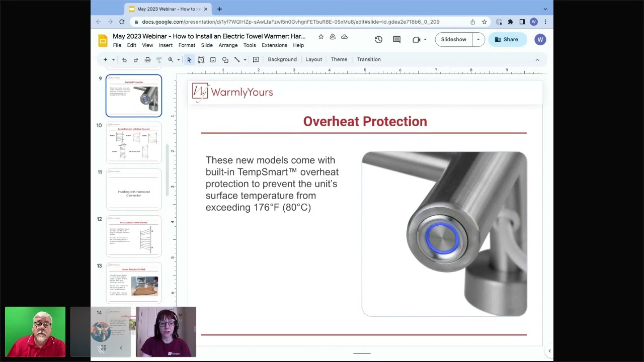Screen dimensions: 644x362
Task: Click the Redo icon
Action: (x=136, y=59)
